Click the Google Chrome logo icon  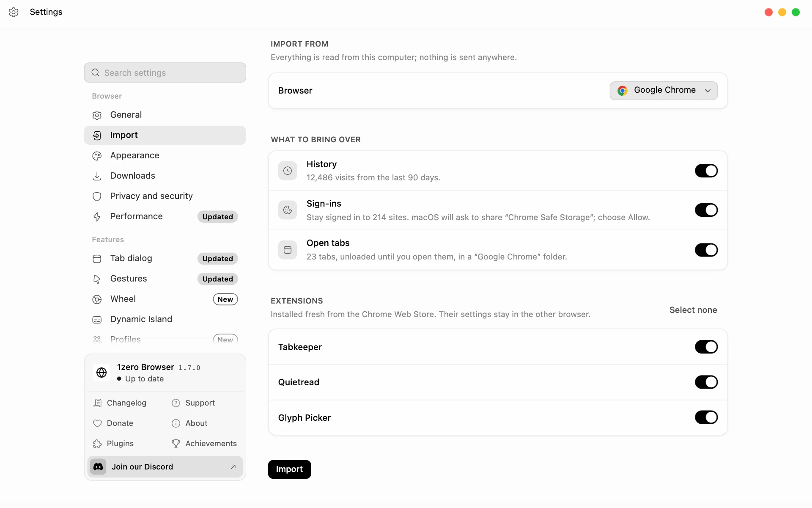(x=622, y=91)
